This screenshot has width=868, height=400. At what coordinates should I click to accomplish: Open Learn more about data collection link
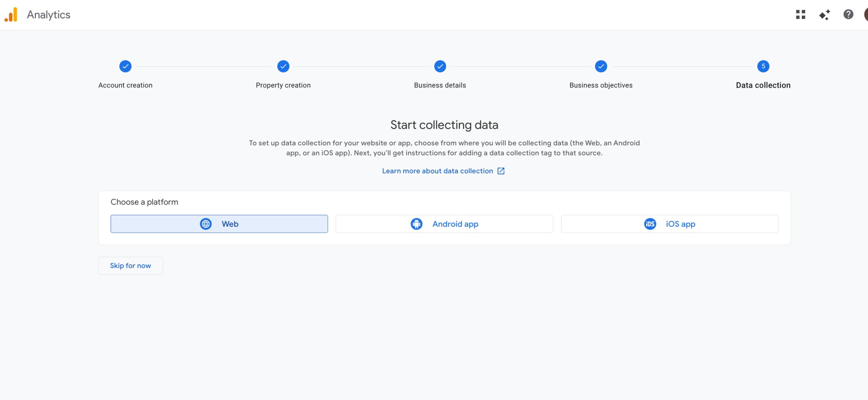[x=437, y=171]
